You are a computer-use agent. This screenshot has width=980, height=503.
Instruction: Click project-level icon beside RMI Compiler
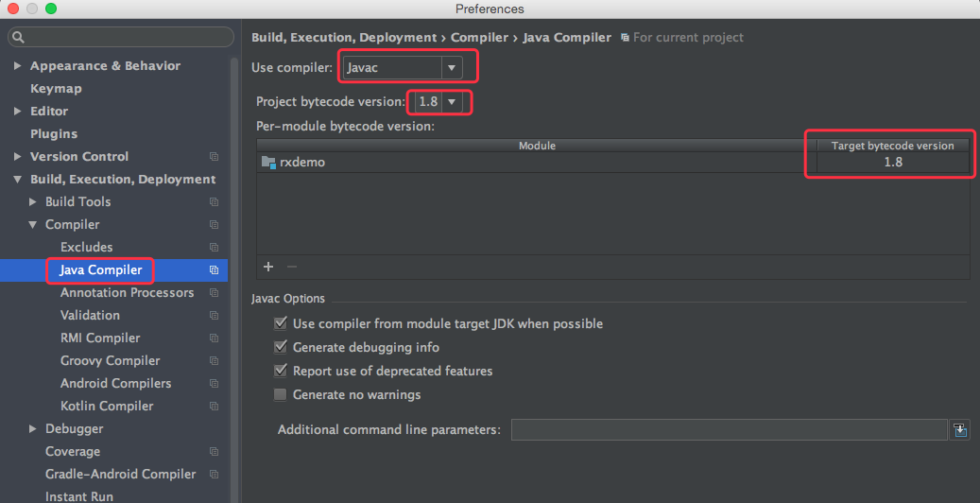(214, 338)
